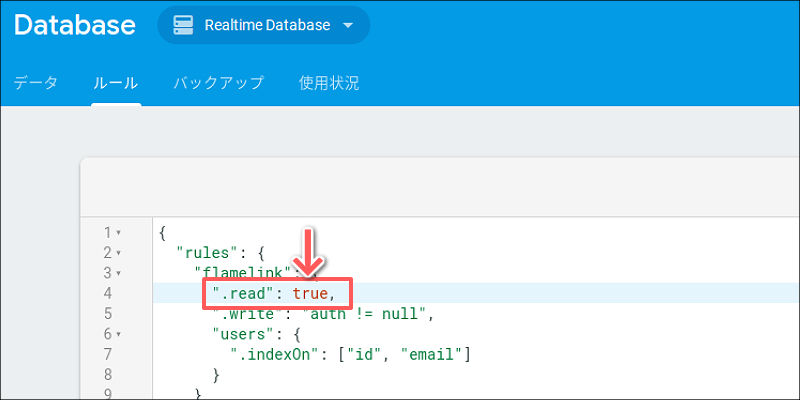The height and width of the screenshot is (400, 800).
Task: Select the ルール tab
Action: click(x=116, y=83)
